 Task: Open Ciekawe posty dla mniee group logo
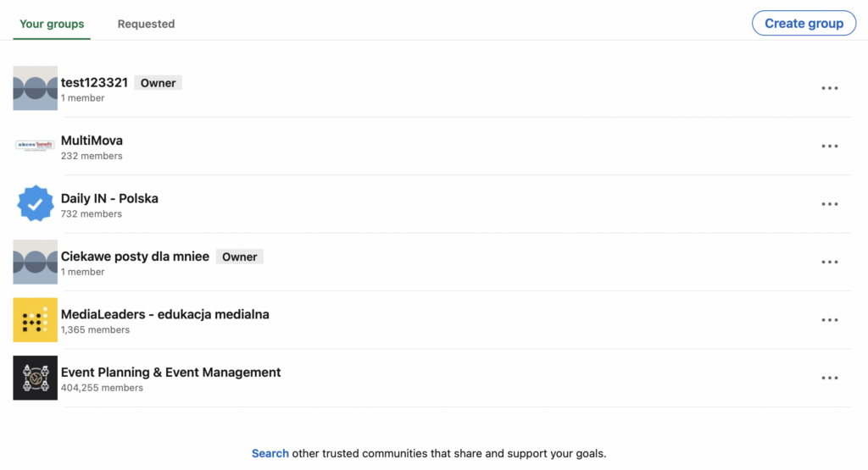(36, 262)
